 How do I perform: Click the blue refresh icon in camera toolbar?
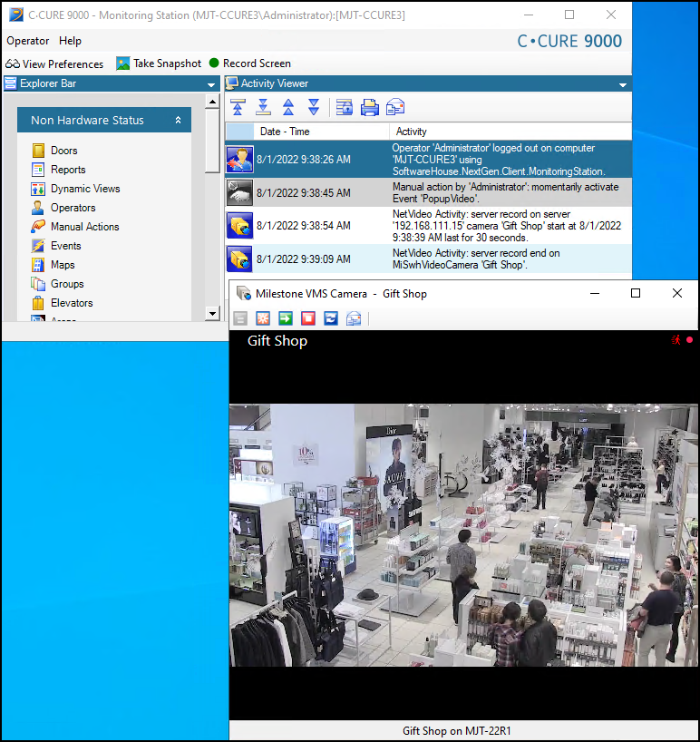click(331, 318)
